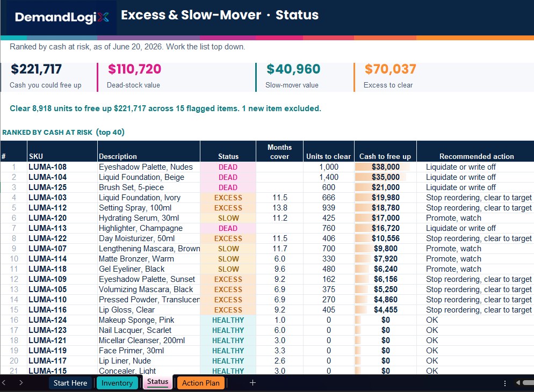The width and height of the screenshot is (534, 392).
Task: Select the SKU column header
Action: pyautogui.click(x=62, y=151)
